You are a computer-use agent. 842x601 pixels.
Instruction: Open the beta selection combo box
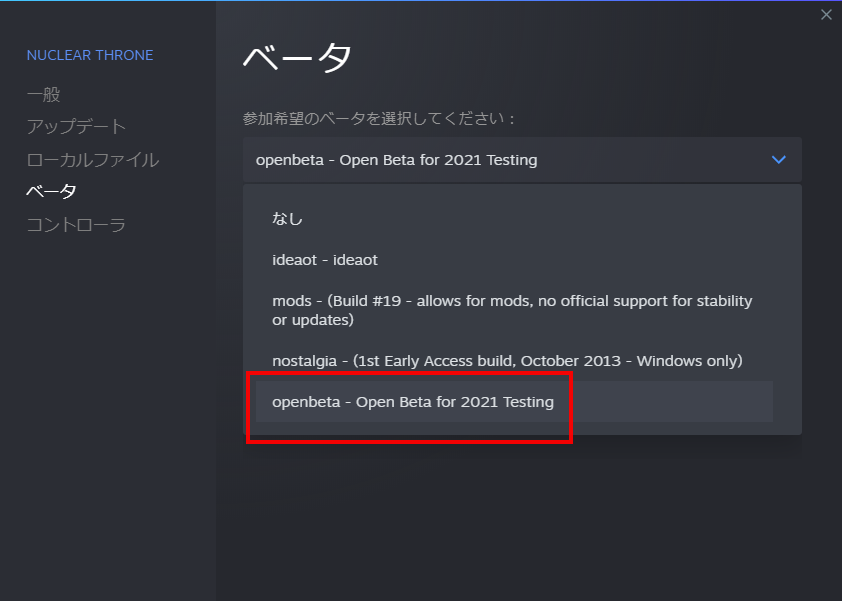pos(521,160)
